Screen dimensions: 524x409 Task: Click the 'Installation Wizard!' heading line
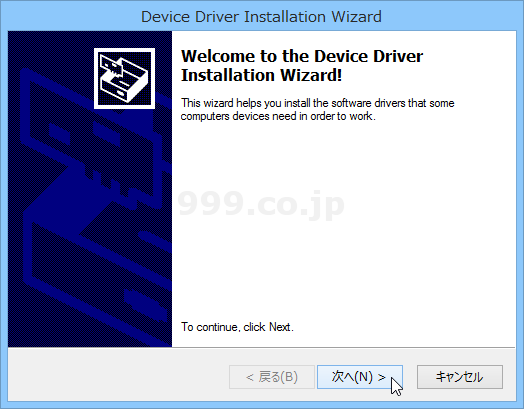[261, 75]
